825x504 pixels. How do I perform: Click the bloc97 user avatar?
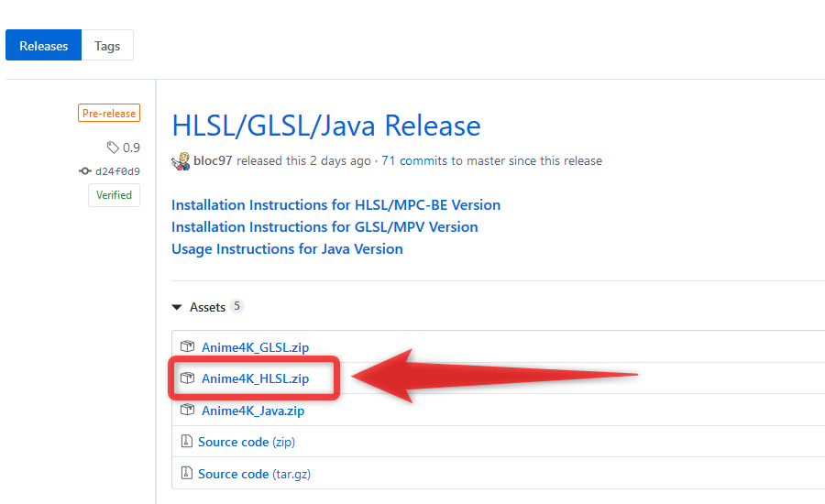tap(181, 161)
